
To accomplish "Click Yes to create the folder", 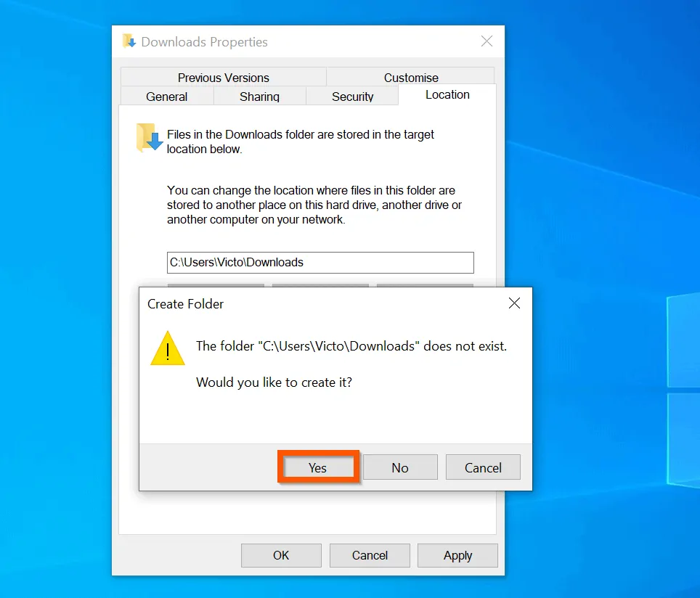I will click(317, 467).
